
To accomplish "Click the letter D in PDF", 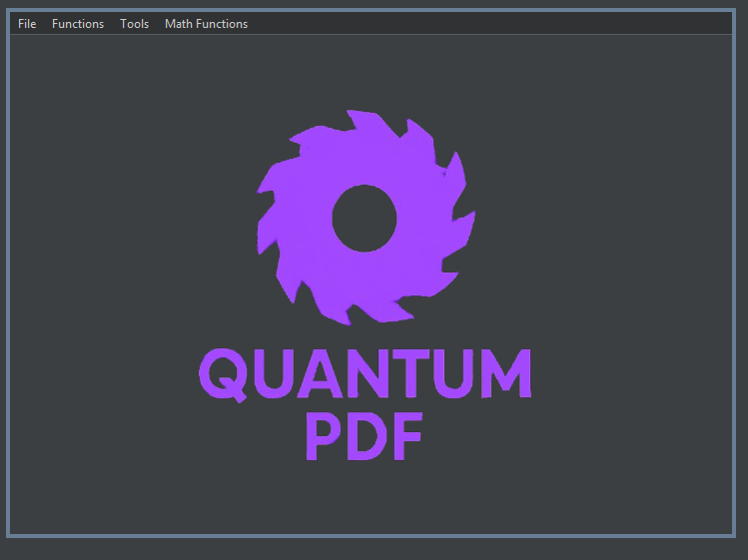I will pos(365,436).
